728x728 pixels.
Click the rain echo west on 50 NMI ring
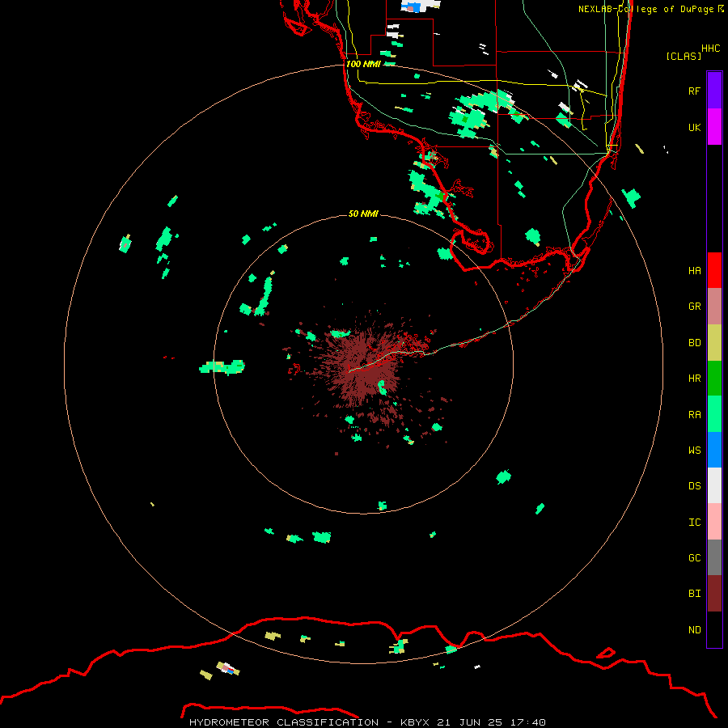click(222, 366)
